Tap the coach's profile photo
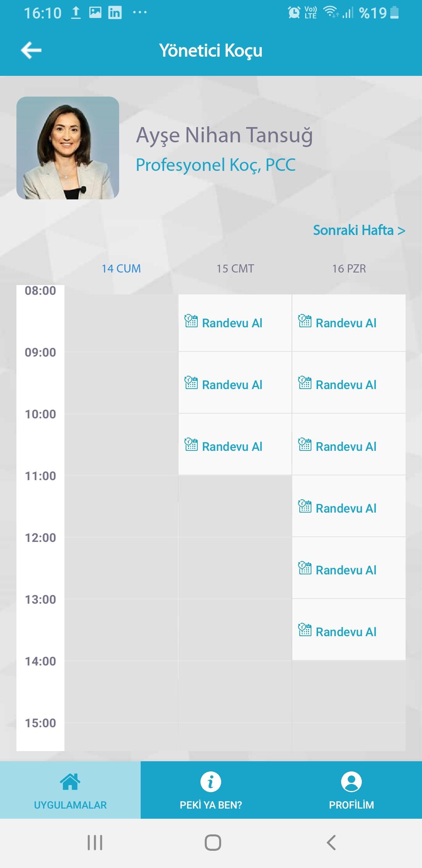This screenshot has height=868, width=422. pos(68,148)
